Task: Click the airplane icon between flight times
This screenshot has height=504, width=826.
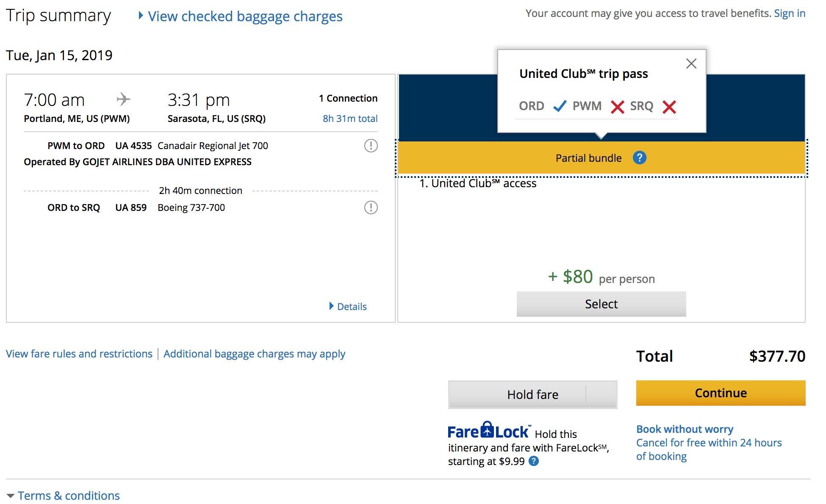Action: coord(123,100)
